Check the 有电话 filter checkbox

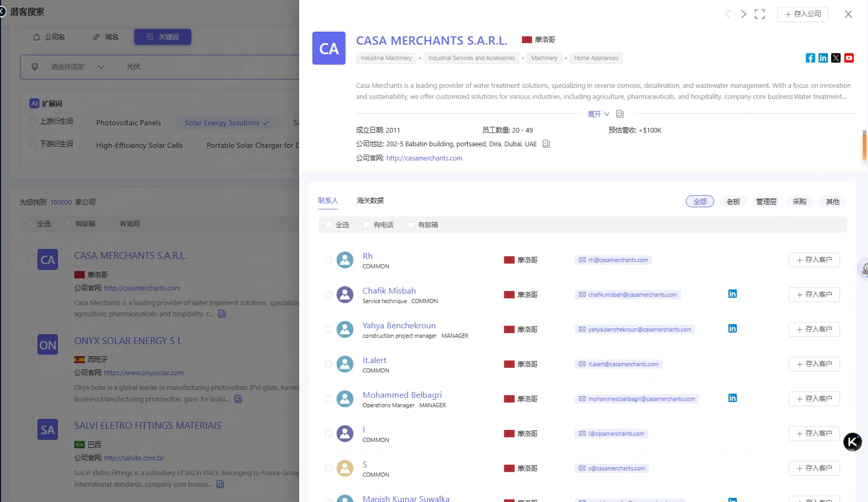tap(366, 225)
